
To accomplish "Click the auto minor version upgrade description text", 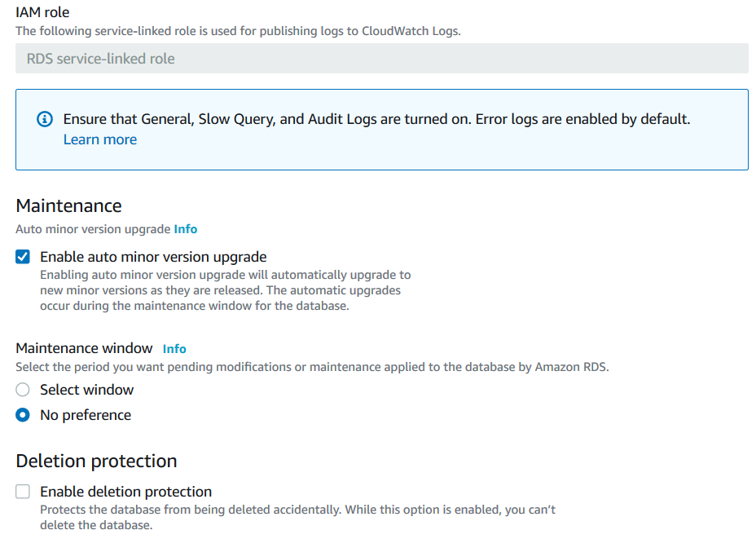I will 225,291.
